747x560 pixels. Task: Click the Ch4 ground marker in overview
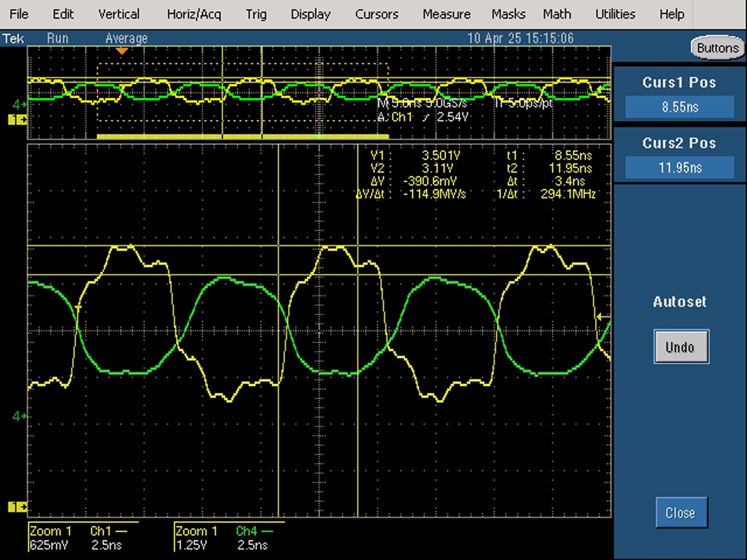coord(19,104)
